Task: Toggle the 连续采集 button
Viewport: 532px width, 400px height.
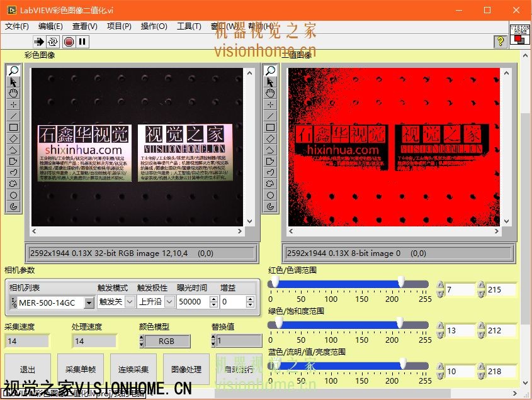Action: [133, 369]
